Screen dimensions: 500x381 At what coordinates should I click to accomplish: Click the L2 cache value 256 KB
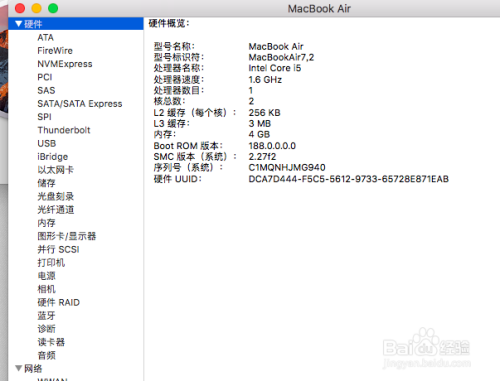pyautogui.click(x=264, y=113)
